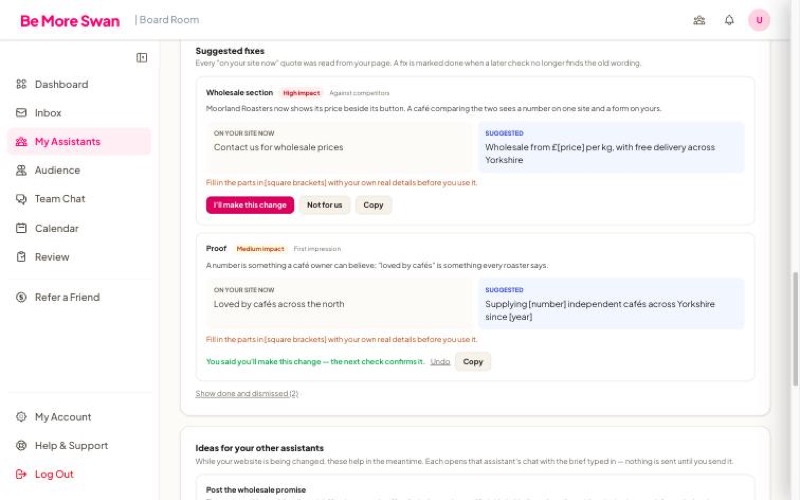Open Team Chat
Viewport: 800px width, 500px height.
pos(79,198)
